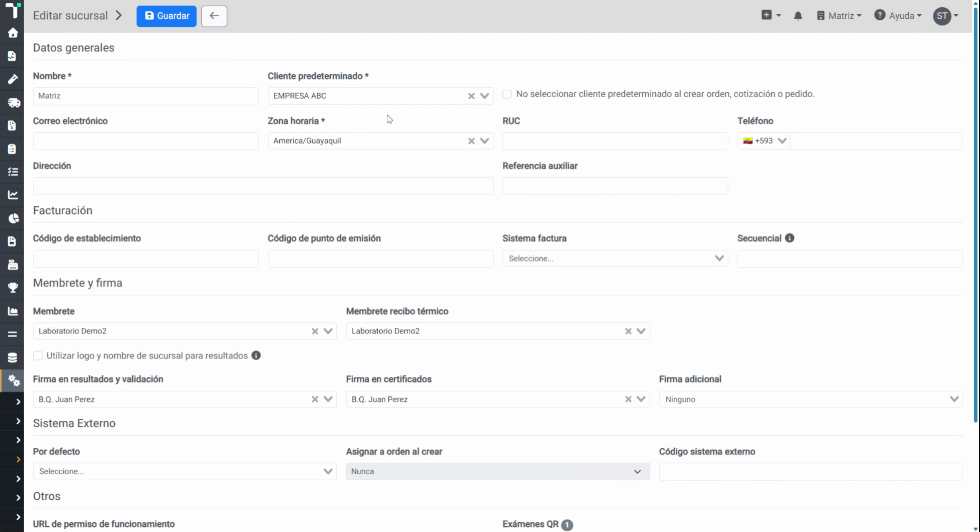Click the notifications bell icon
Viewport: 980px width, 532px height.
(798, 16)
